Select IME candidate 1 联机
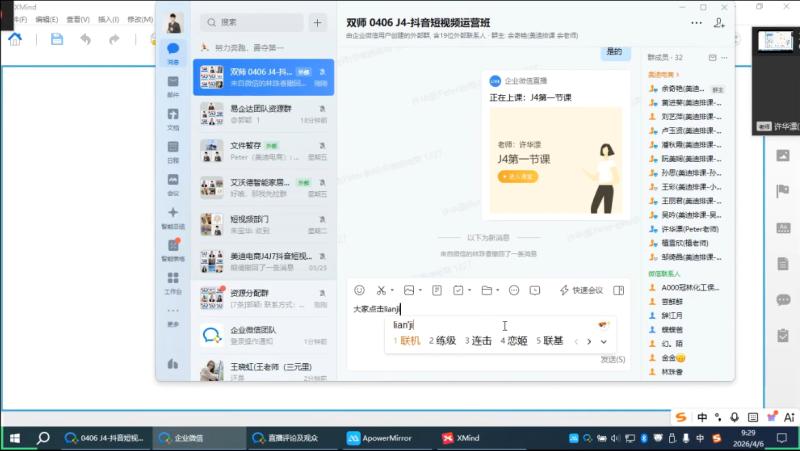This screenshot has width=800, height=451. click(407, 341)
